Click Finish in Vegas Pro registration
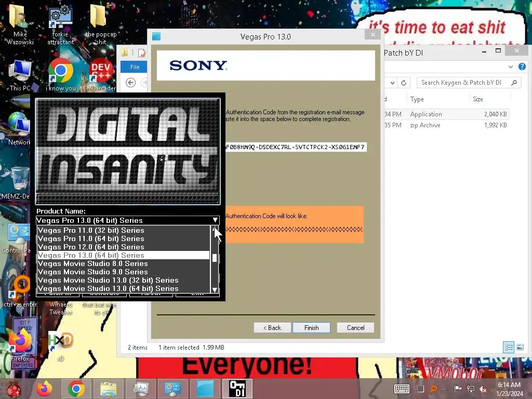 [x=311, y=328]
